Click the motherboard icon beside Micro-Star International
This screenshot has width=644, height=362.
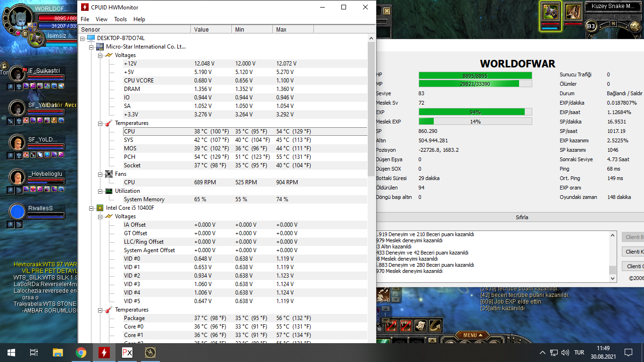[x=99, y=47]
